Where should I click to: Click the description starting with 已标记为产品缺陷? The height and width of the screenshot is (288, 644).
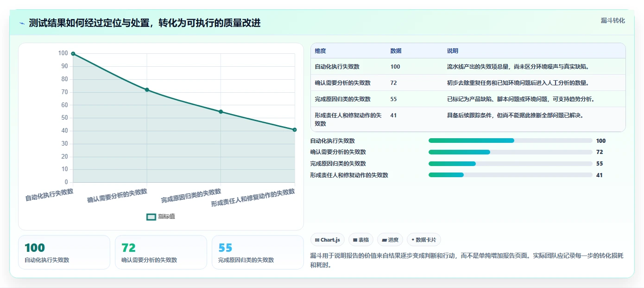pyautogui.click(x=521, y=99)
